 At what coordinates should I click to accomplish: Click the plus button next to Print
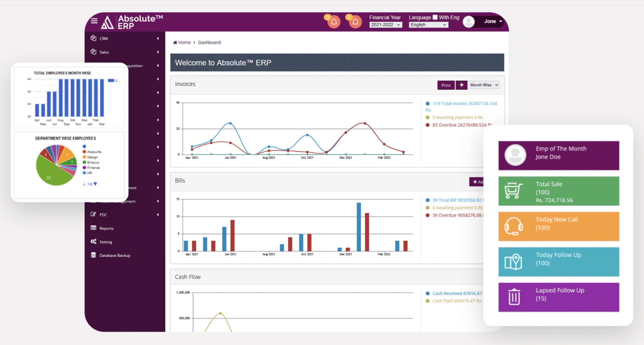(461, 85)
